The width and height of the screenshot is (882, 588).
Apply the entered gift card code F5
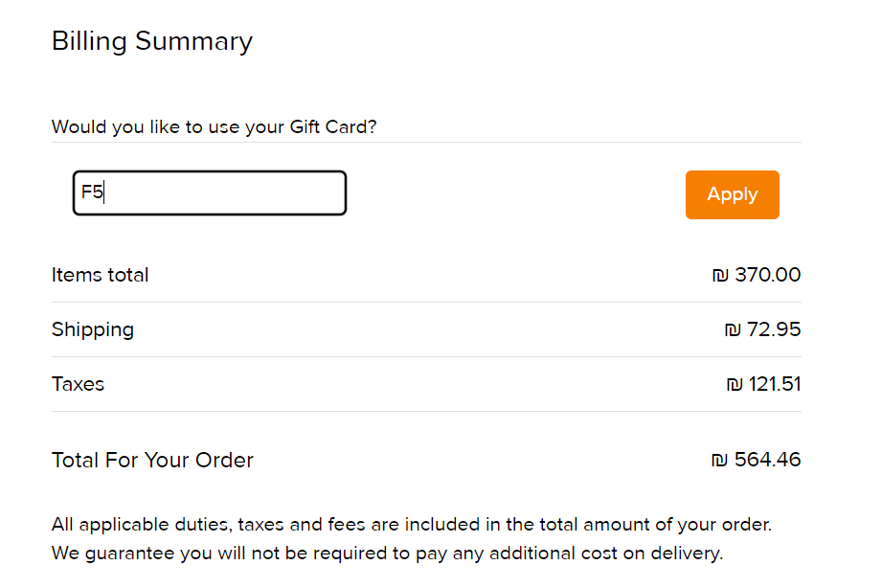click(732, 194)
